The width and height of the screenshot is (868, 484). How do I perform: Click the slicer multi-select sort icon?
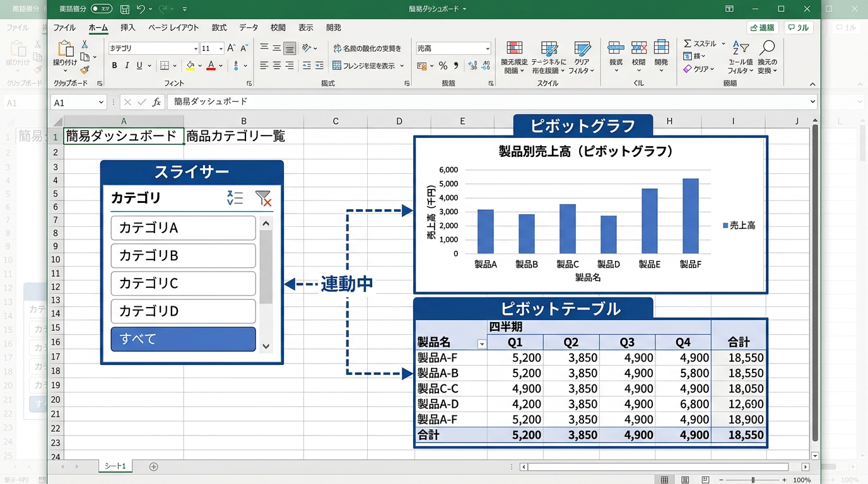click(x=235, y=198)
